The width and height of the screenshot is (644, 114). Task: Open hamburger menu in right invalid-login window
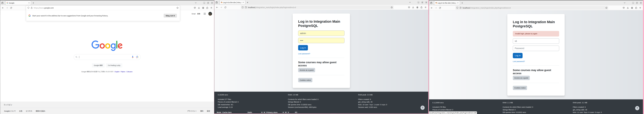coord(640,8)
